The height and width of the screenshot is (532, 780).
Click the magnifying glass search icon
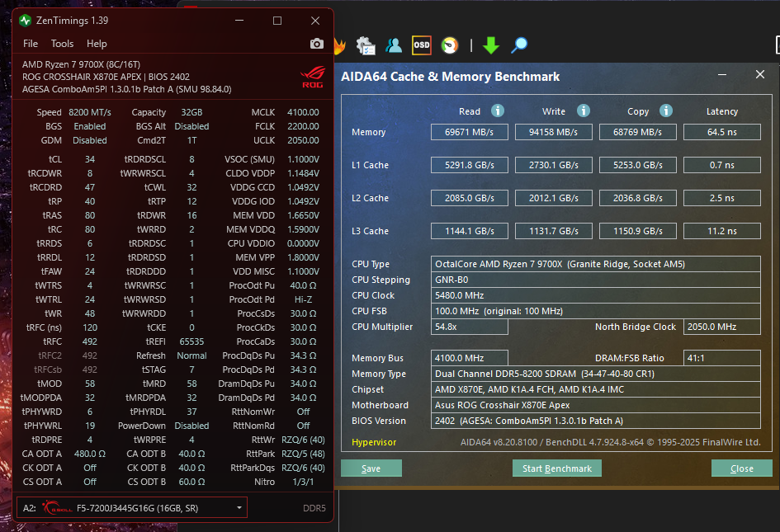coord(519,45)
